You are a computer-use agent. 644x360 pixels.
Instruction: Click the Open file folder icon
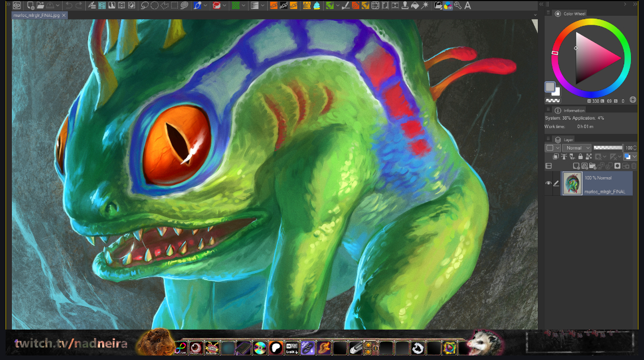41,6
